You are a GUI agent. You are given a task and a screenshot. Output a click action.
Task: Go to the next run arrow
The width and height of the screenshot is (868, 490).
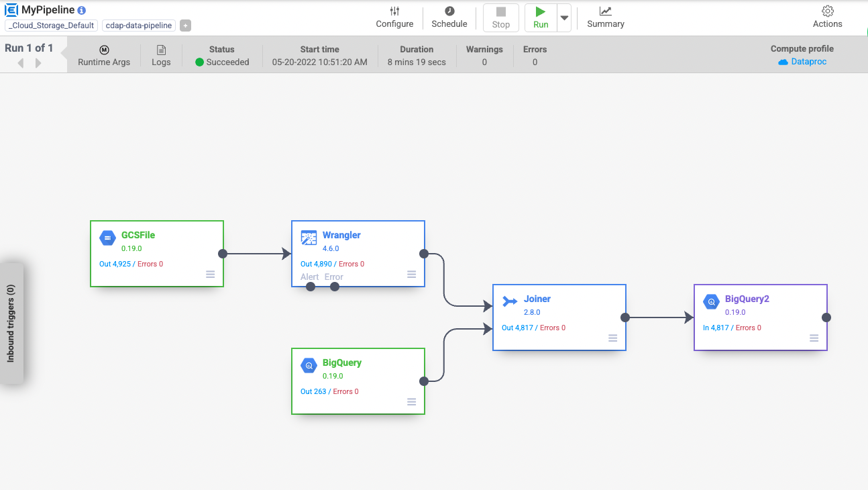(x=38, y=62)
